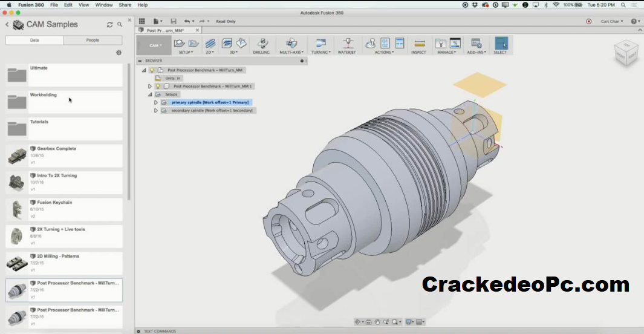This screenshot has width=644, height=334.
Task: Switch to the People tab
Action: click(93, 41)
